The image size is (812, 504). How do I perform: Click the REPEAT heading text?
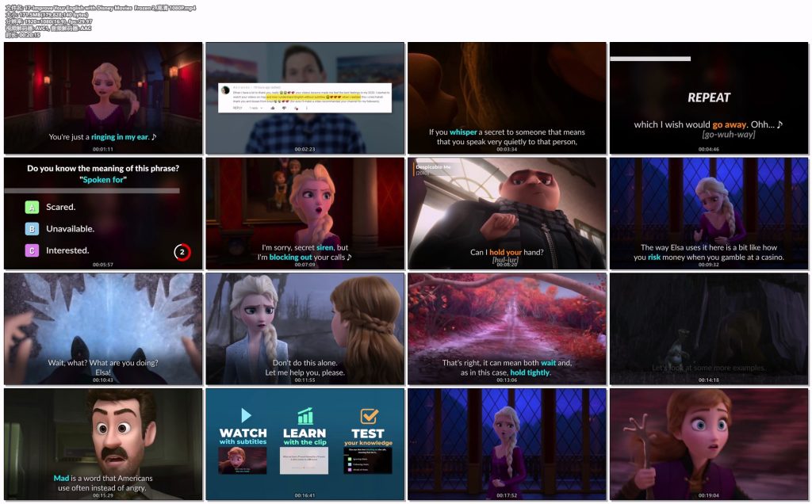pyautogui.click(x=709, y=97)
